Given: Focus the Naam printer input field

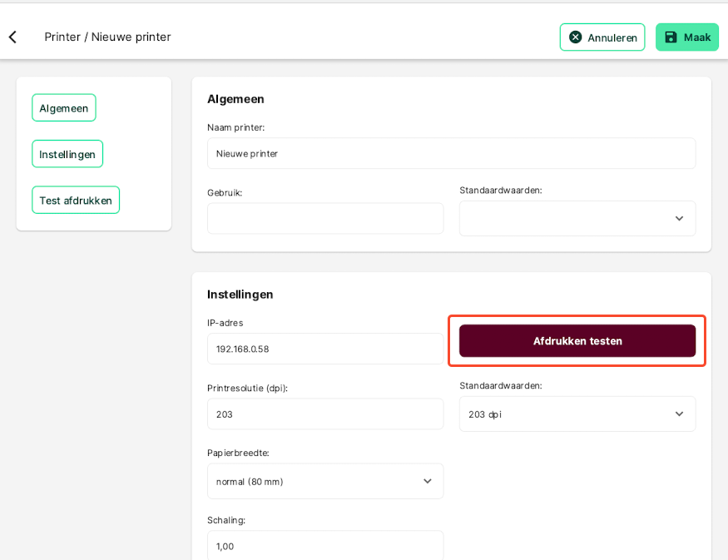Looking at the screenshot, I should [451, 153].
